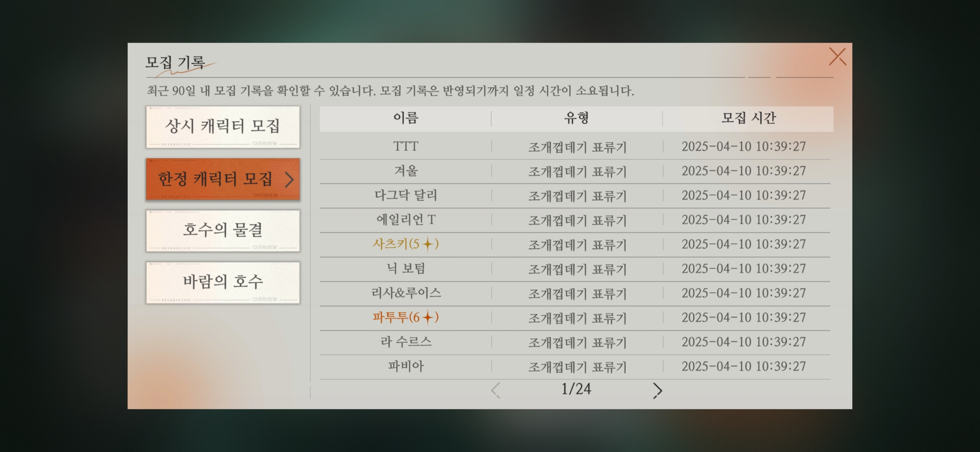
Task: Go to next page of recruitment records
Action: pyautogui.click(x=657, y=390)
